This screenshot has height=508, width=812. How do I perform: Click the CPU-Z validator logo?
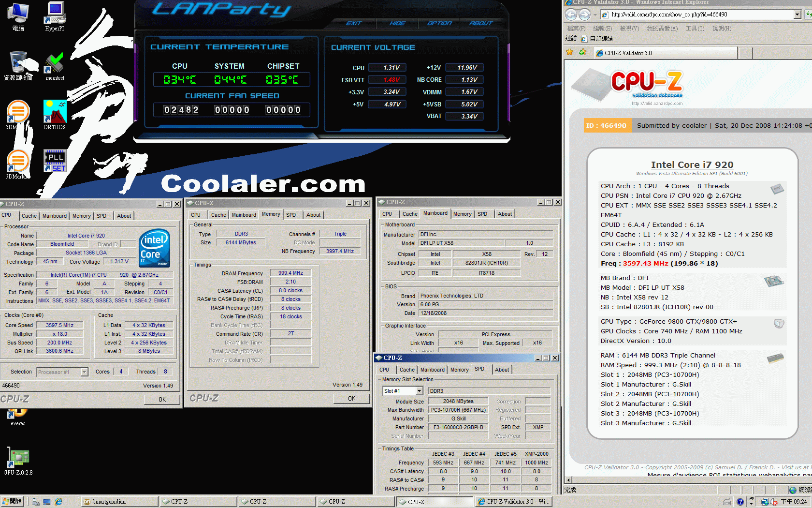click(628, 85)
